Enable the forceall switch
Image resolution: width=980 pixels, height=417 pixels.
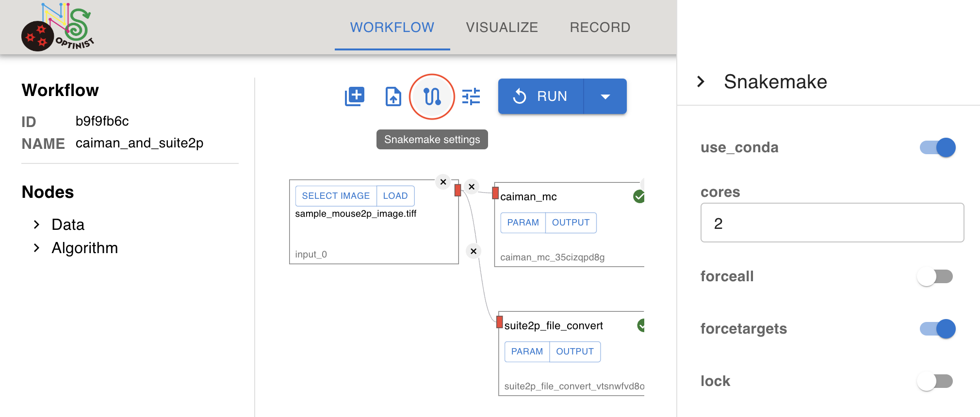(935, 276)
